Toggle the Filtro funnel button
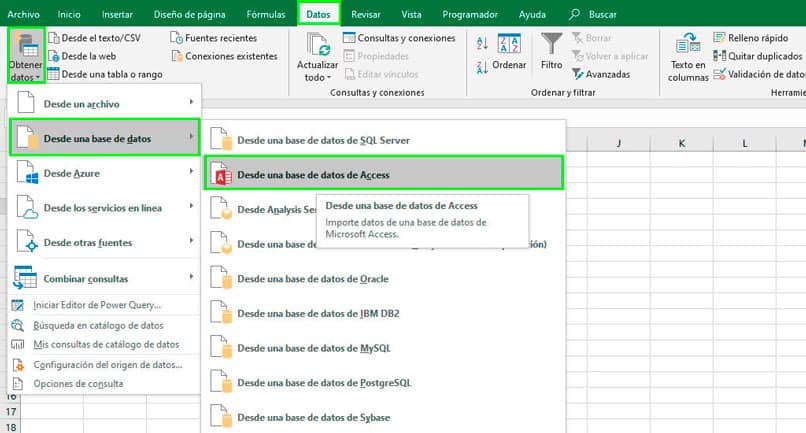 coord(552,51)
